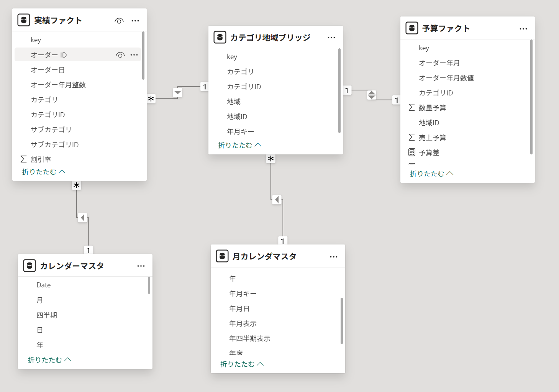
Task: Click the filter direction arrow between 実績ファクト and カレンダーマスタ
Action: tap(82, 218)
